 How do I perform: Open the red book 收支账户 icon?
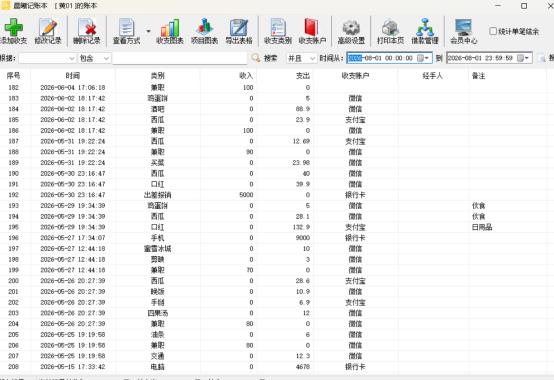tap(312, 27)
